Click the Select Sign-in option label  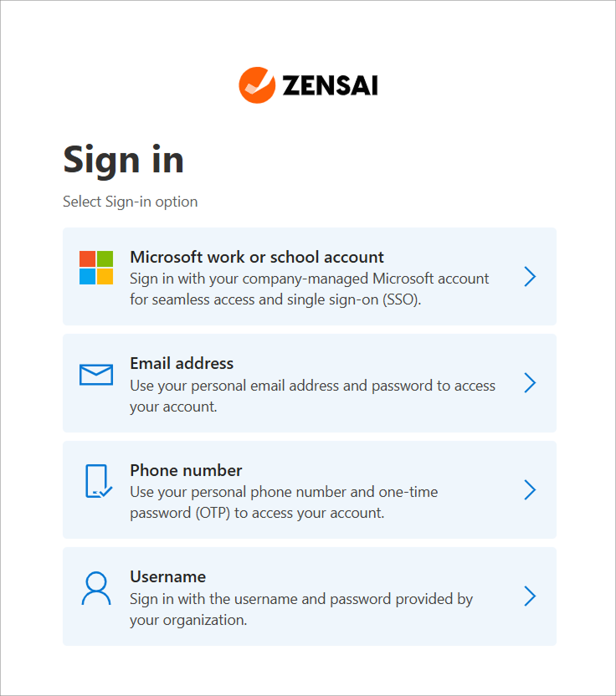tap(131, 202)
